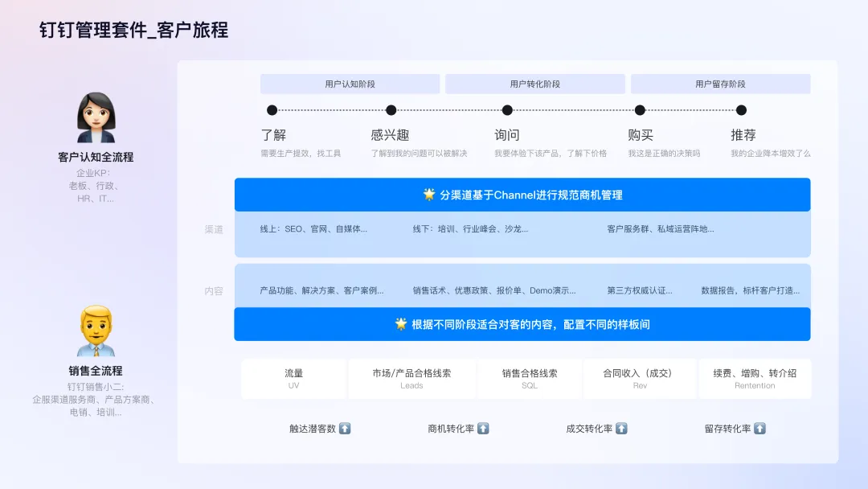Click the 客户认知全流程 heading
This screenshot has width=868, height=489.
coord(96,158)
